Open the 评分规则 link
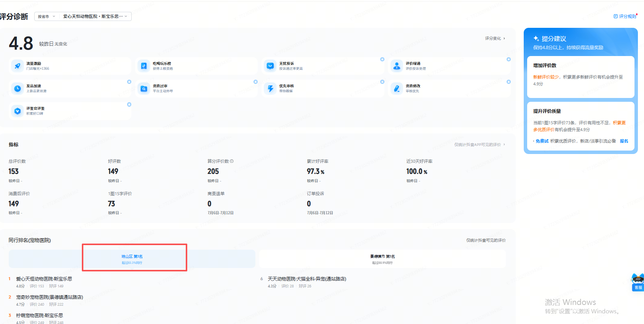This screenshot has height=324, width=644. (627, 16)
